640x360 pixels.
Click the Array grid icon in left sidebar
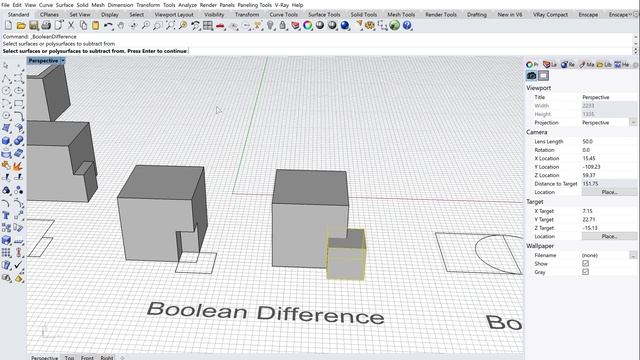pos(6,253)
